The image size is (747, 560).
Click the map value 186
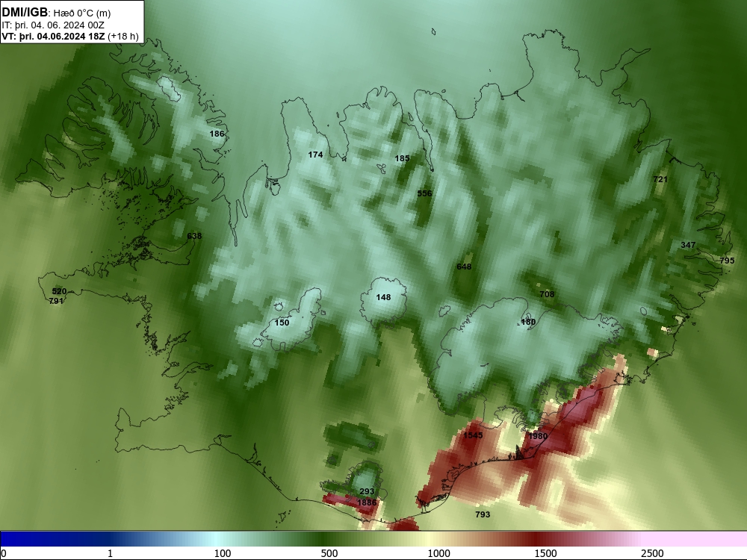point(217,134)
